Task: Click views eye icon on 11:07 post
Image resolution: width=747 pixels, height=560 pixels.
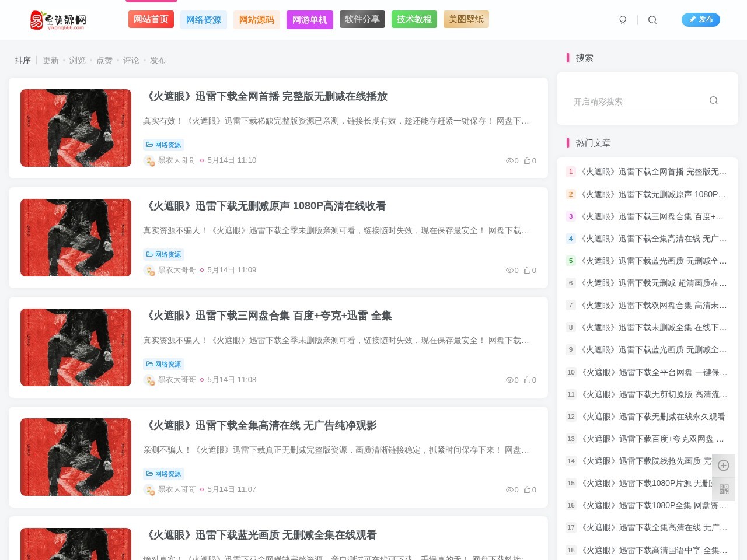Action: click(509, 489)
